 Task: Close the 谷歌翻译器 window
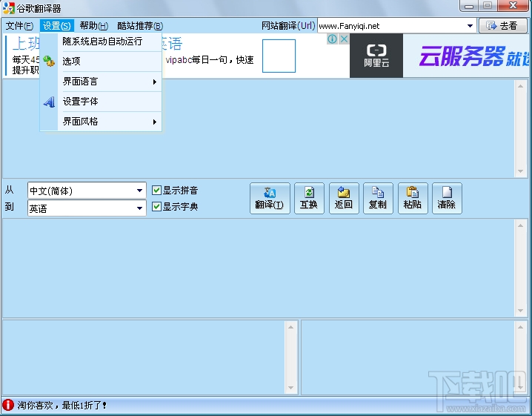pyautogui.click(x=513, y=5)
